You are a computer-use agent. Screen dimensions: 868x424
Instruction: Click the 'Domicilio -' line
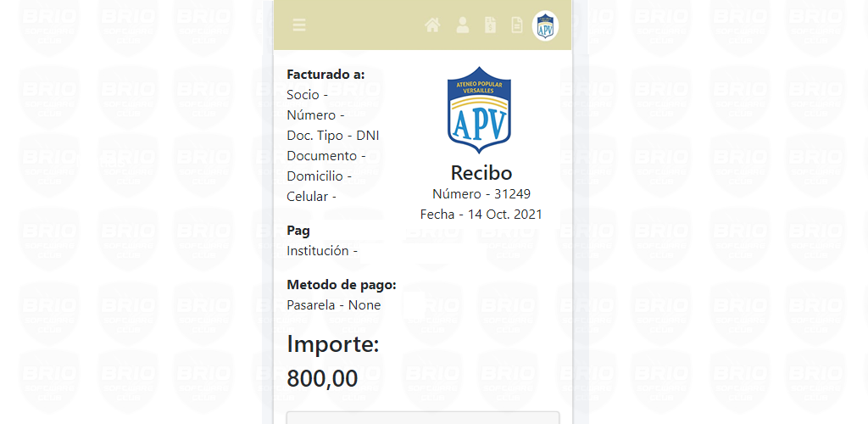coord(320,176)
